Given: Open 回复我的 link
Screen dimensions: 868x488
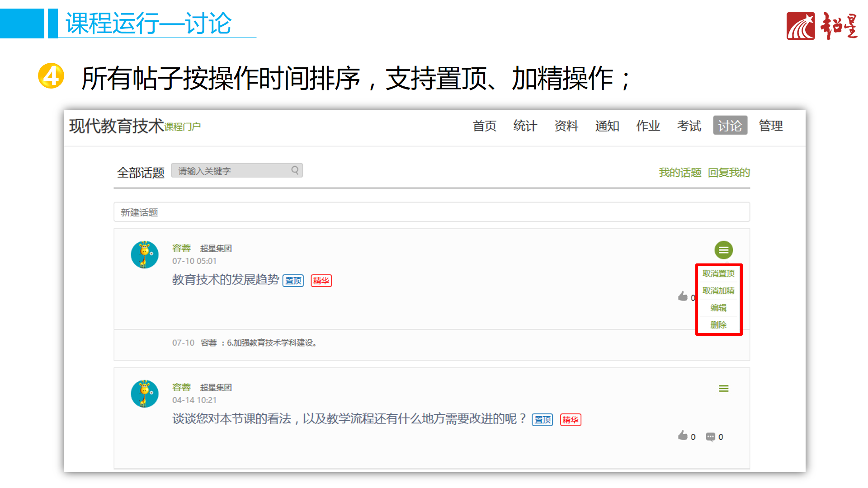Looking at the screenshot, I should (729, 173).
